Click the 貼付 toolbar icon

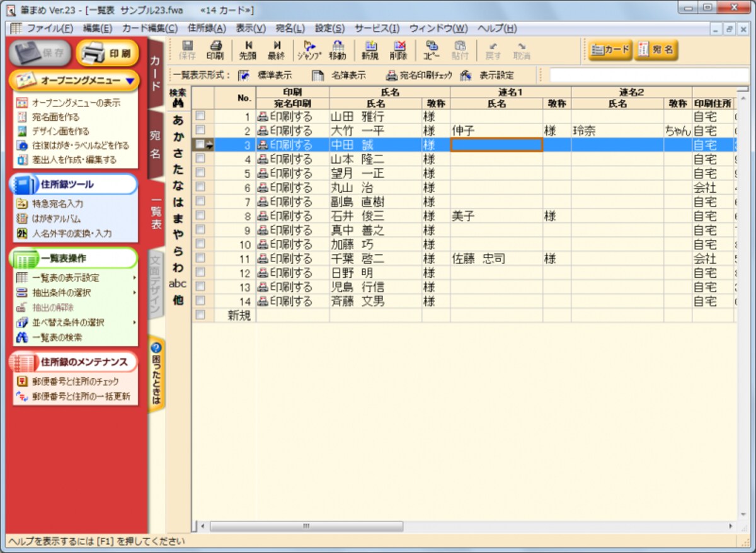[460, 50]
